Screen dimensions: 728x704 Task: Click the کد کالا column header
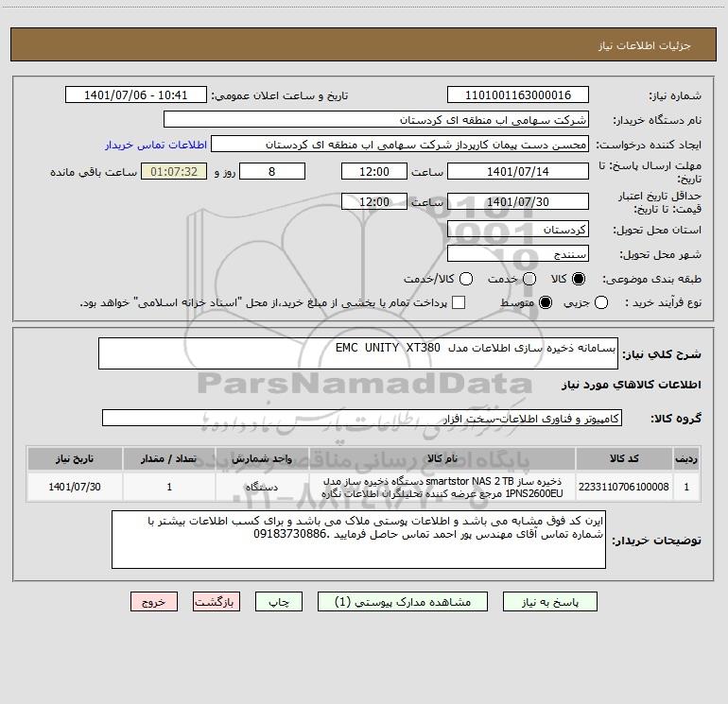624,458
